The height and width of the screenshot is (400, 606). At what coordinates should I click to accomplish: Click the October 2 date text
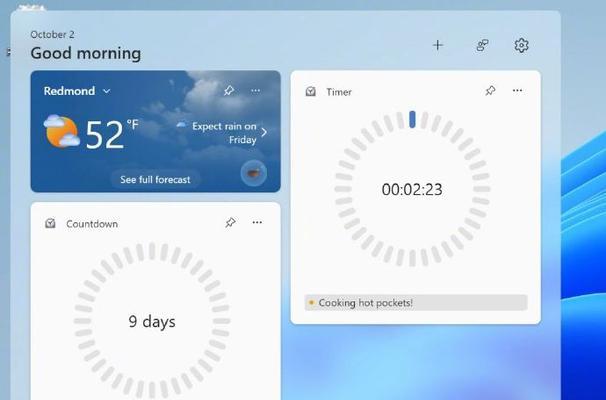pos(52,34)
